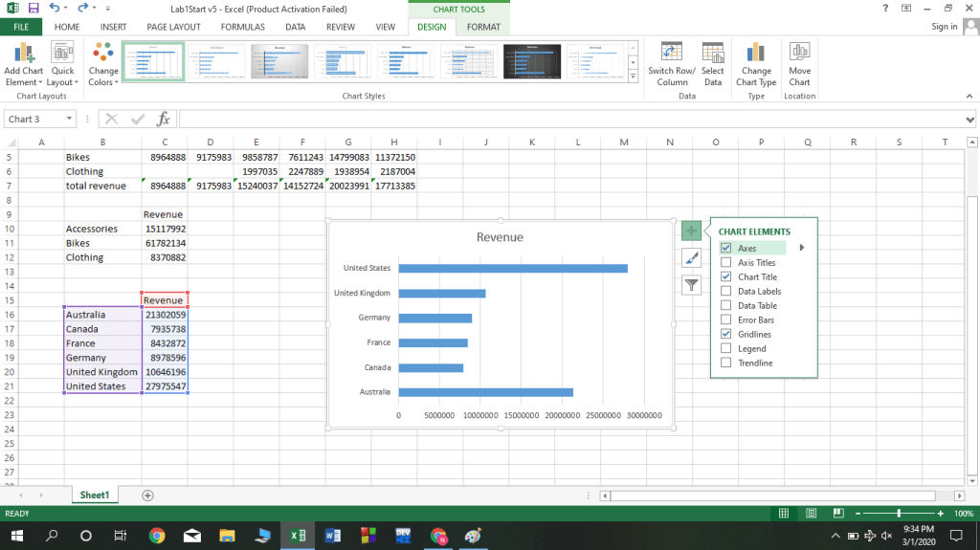Open the PAGE LAYOUT ribbon tab

[173, 27]
